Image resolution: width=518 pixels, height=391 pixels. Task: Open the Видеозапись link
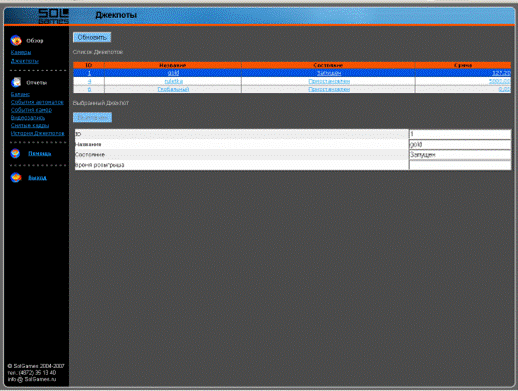pos(28,118)
